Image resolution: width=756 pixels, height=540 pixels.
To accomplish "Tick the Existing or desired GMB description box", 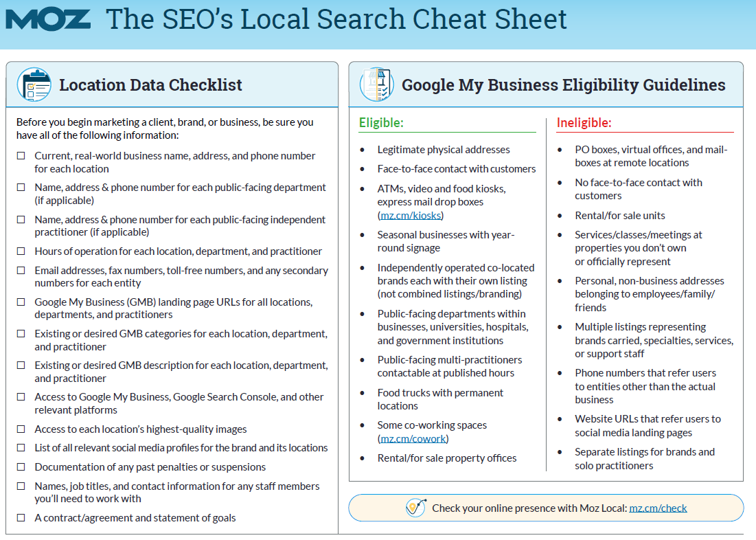I will coord(21,365).
